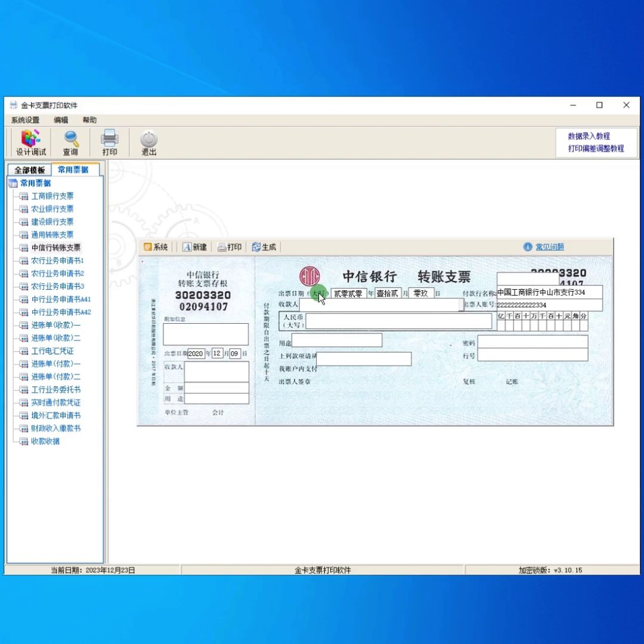Click status bar text 加密锁版: v3.10.15
The width and height of the screenshot is (644, 644).
(x=550, y=570)
